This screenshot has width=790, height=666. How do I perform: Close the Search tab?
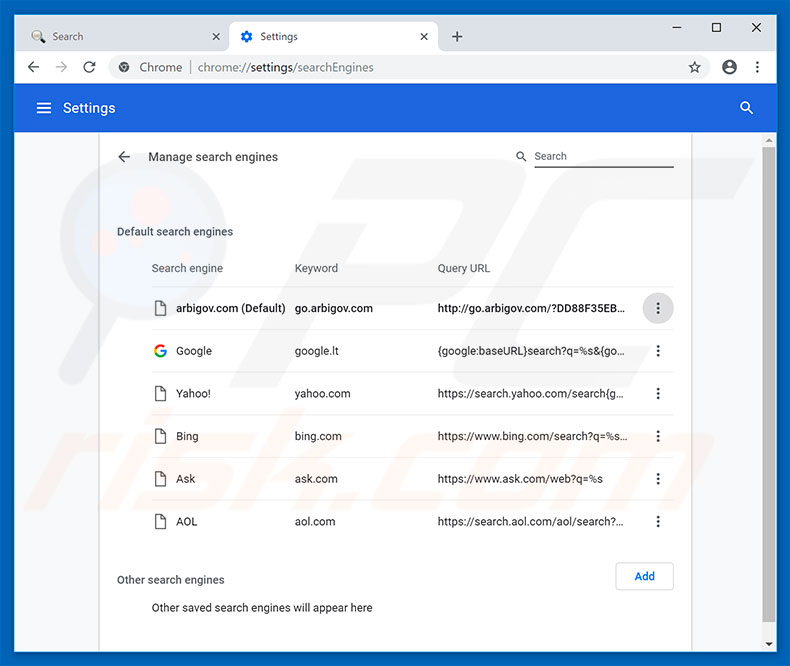[216, 36]
